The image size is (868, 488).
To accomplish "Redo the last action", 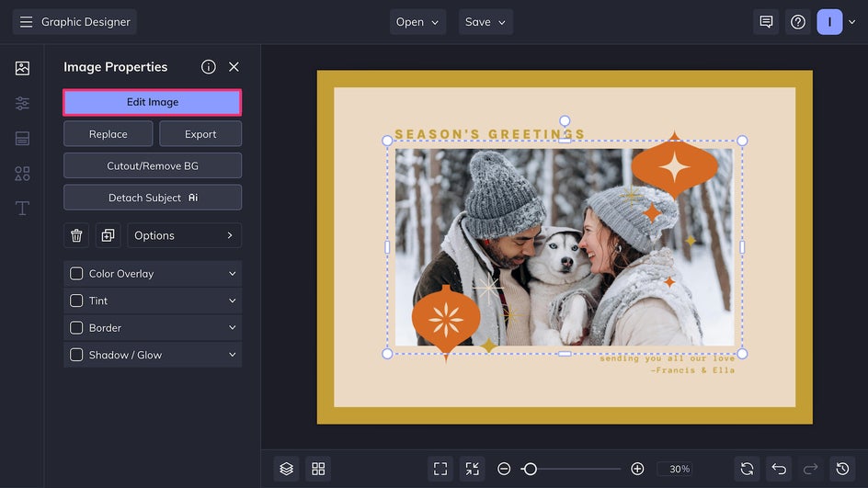I will coord(810,469).
